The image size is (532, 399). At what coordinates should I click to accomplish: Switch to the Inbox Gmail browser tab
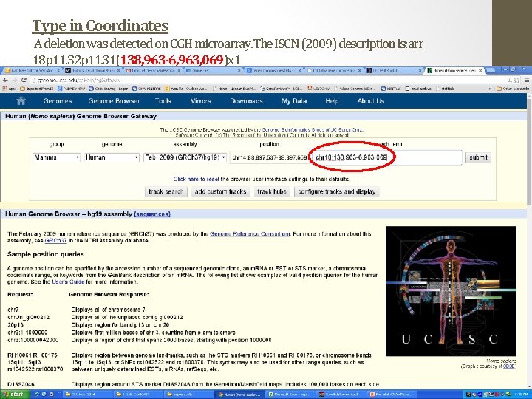[x=153, y=71]
